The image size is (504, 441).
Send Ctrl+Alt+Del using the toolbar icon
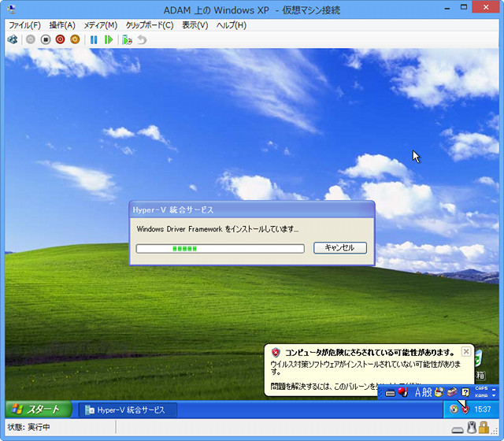tap(13, 40)
